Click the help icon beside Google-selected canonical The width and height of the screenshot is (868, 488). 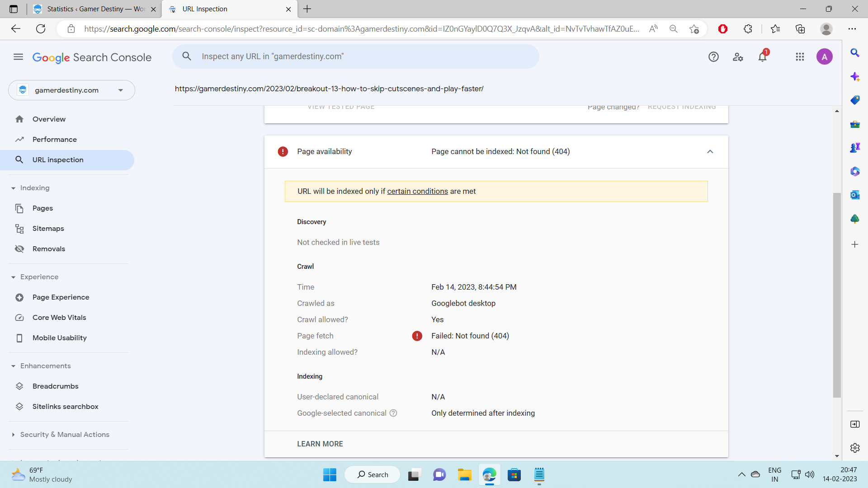coord(393,413)
